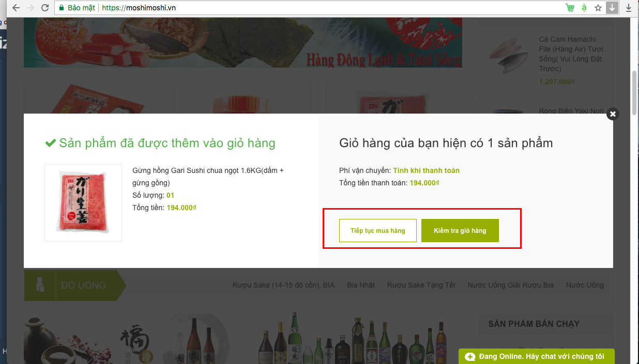
Task: Bookmark the page with the star icon
Action: (598, 8)
